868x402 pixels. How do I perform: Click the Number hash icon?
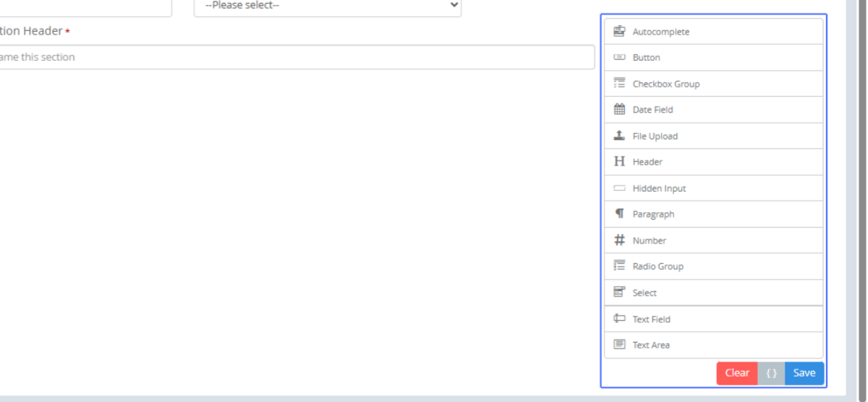pyautogui.click(x=619, y=240)
